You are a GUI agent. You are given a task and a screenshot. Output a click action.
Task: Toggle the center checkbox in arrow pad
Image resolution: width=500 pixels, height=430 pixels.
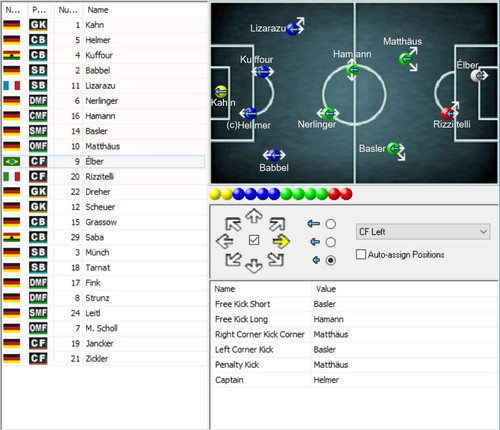tap(254, 240)
